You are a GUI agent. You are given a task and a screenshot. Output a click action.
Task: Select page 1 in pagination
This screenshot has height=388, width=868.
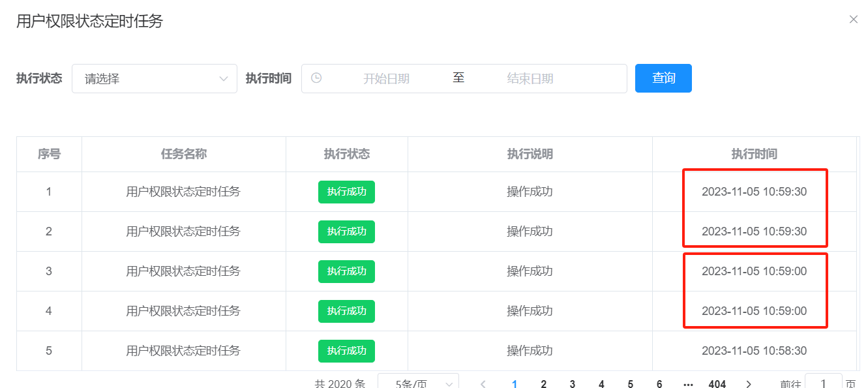515,384
